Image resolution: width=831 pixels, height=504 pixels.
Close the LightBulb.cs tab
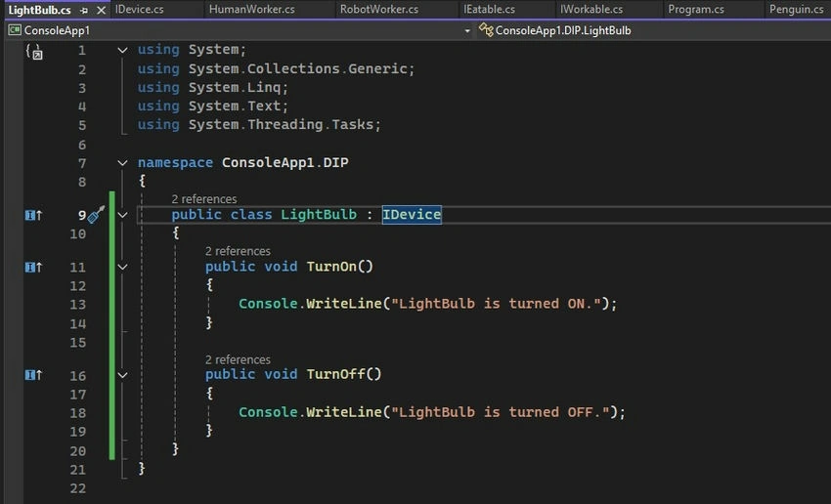coord(102,10)
